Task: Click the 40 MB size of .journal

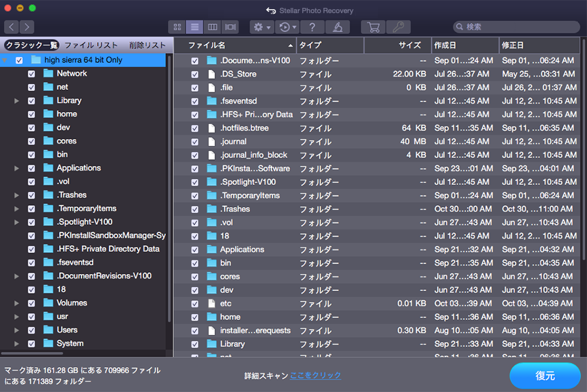Action: click(x=413, y=142)
